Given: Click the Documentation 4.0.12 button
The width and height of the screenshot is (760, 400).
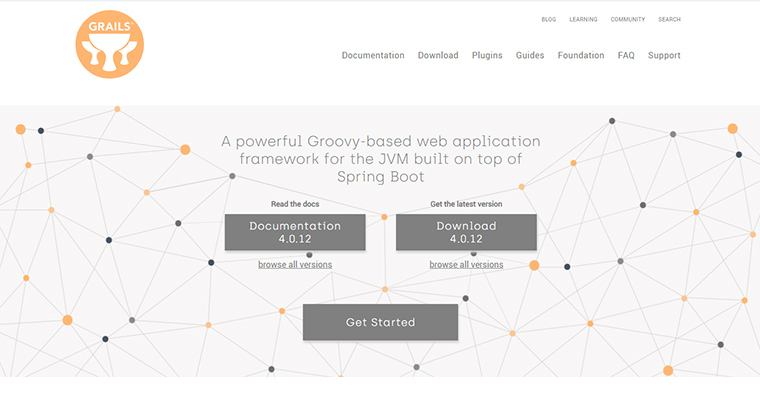Looking at the screenshot, I should pos(295,232).
